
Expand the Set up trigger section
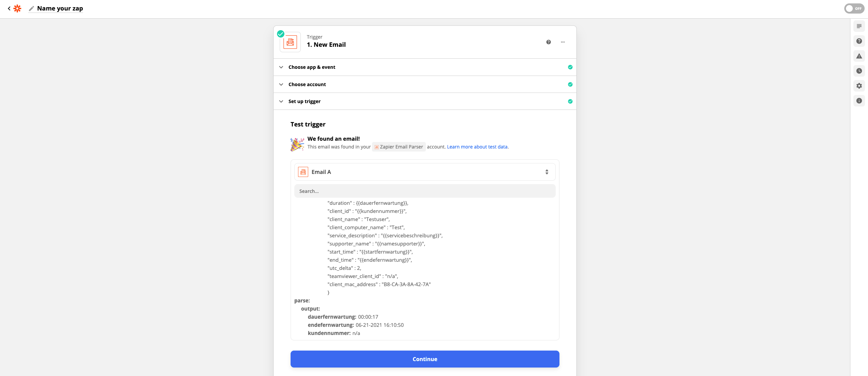click(x=304, y=101)
